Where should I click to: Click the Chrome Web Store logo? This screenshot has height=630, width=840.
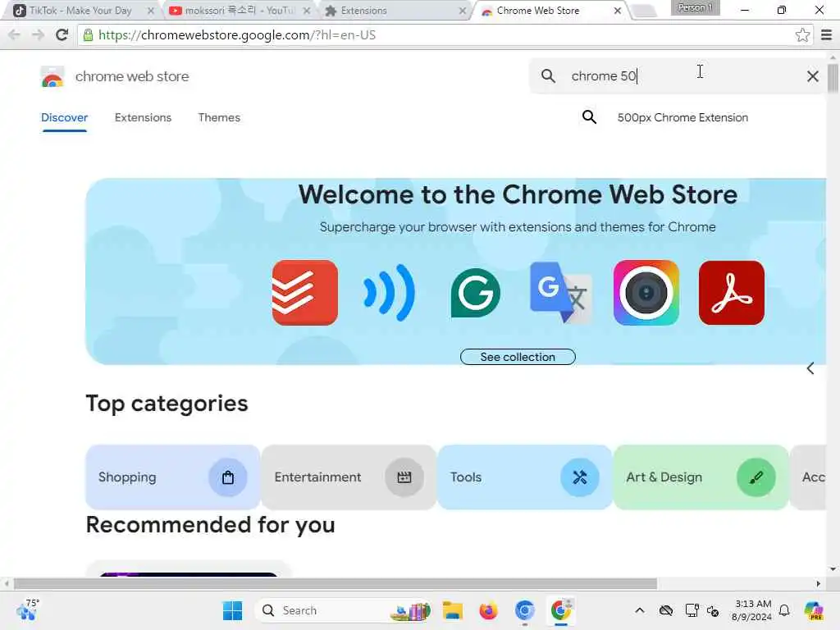(52, 76)
